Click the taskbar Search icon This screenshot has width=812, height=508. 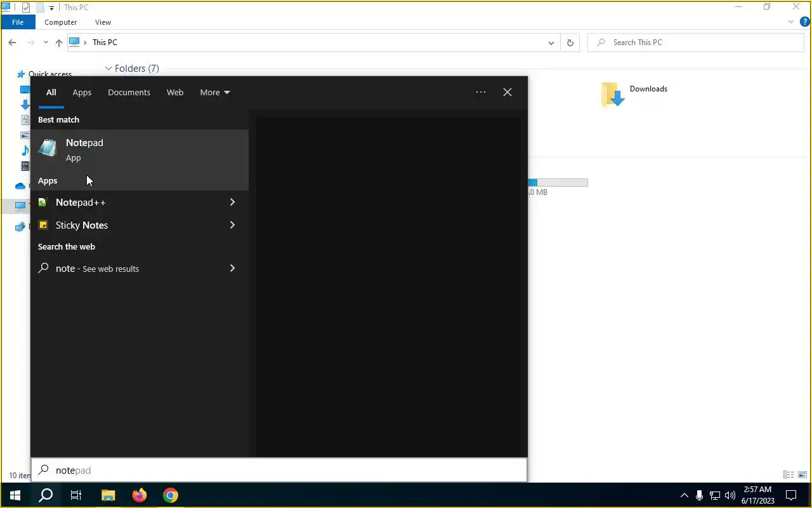point(46,495)
